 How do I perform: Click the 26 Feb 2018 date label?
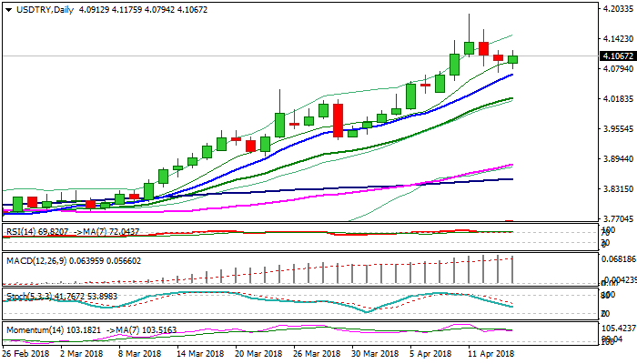point(26,351)
